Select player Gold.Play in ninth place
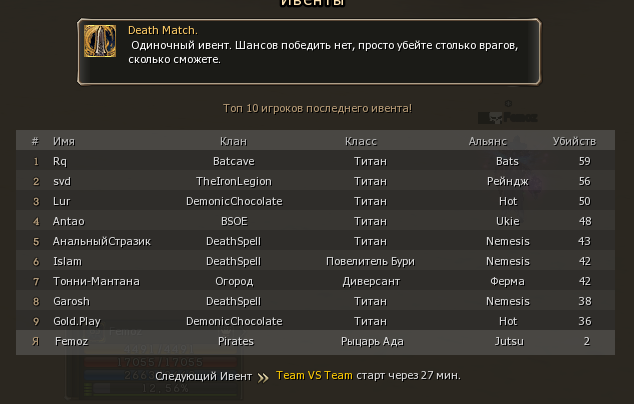Image resolution: width=634 pixels, height=404 pixels. click(x=77, y=321)
